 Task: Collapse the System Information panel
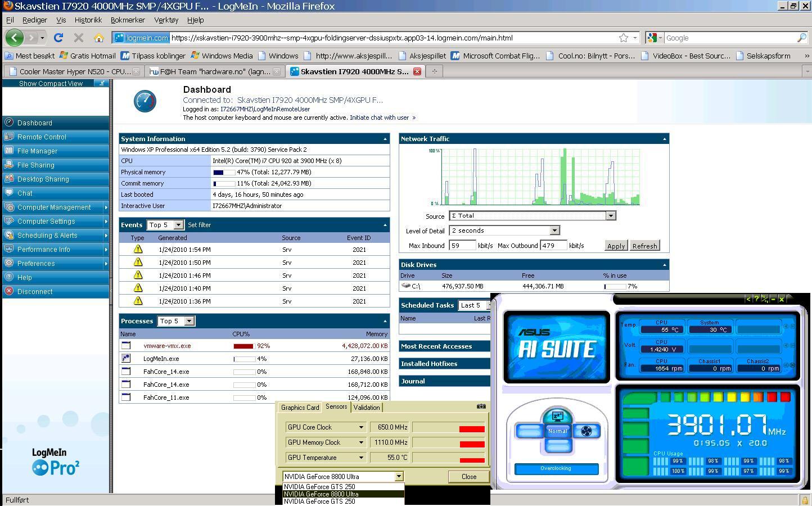point(385,139)
